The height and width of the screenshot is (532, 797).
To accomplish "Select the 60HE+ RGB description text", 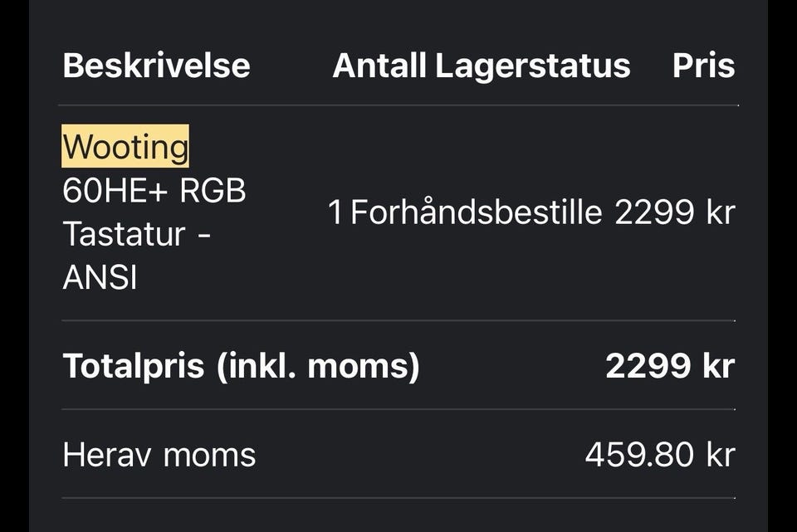I will coord(154,191).
